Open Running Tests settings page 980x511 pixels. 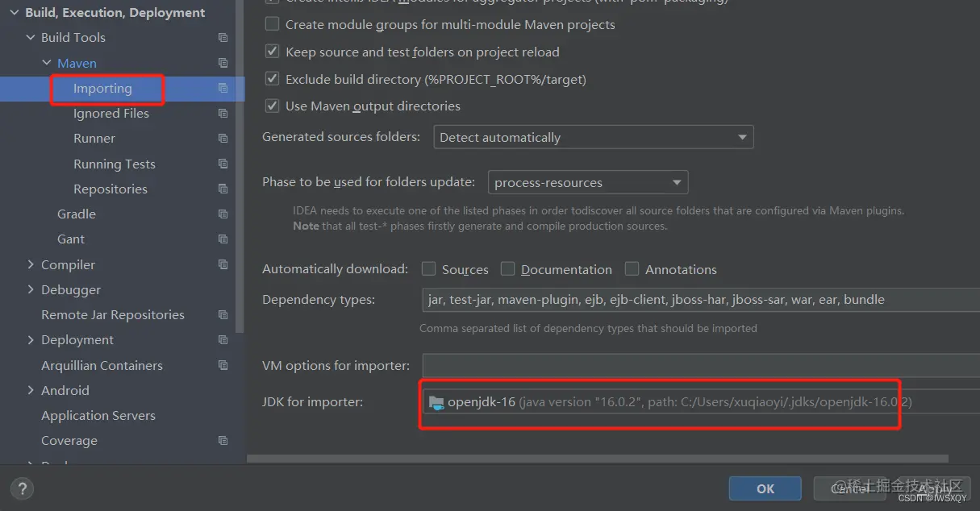[x=115, y=164]
